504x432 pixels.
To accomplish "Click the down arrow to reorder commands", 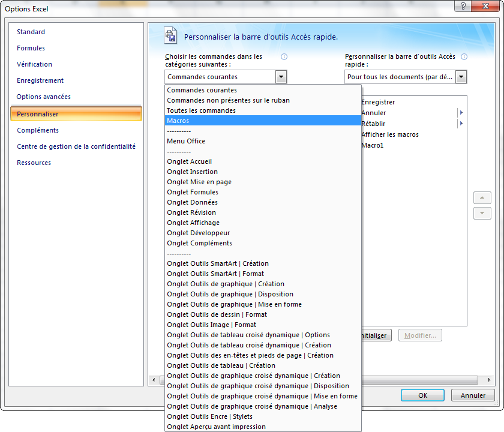I will tap(482, 212).
